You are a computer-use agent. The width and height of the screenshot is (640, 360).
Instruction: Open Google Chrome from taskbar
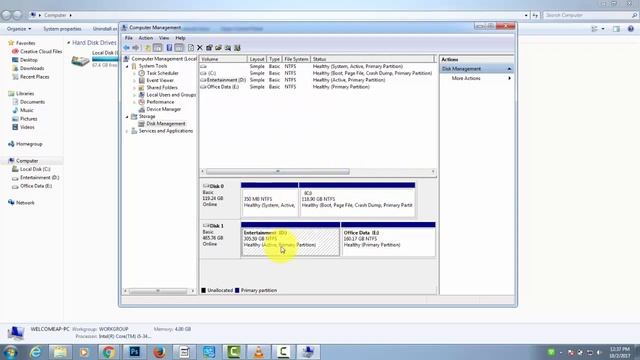point(109,352)
